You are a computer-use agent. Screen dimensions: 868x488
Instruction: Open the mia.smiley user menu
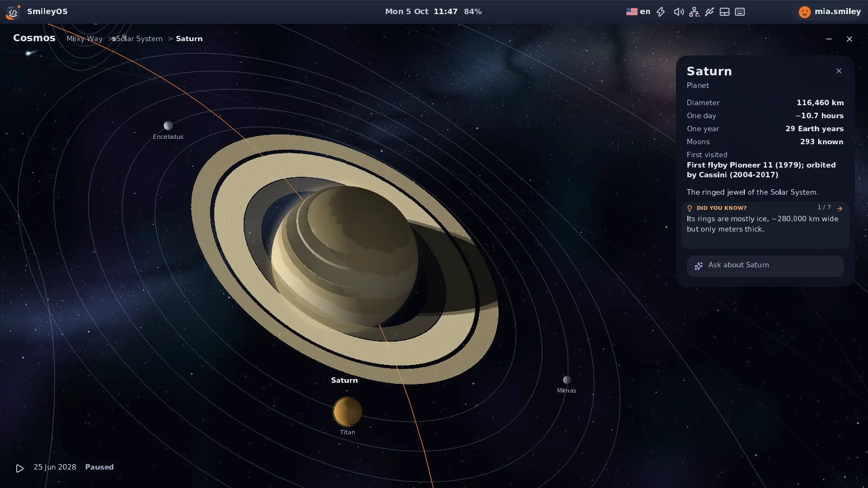[829, 11]
